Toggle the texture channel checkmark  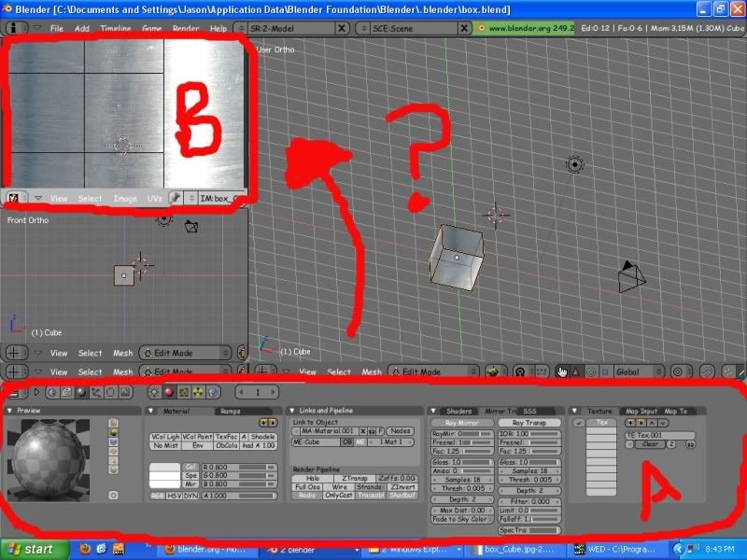point(579,423)
